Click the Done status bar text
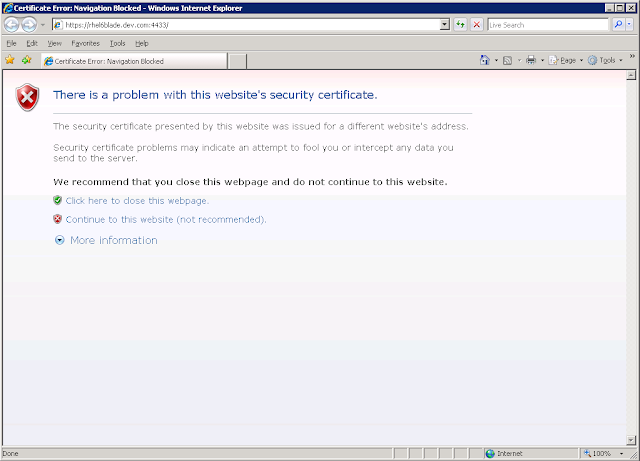 10,453
